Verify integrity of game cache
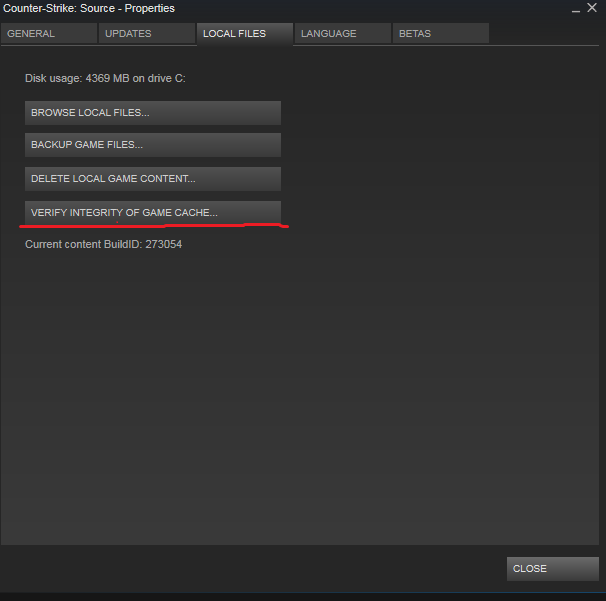The width and height of the screenshot is (606, 601). pyautogui.click(x=153, y=213)
